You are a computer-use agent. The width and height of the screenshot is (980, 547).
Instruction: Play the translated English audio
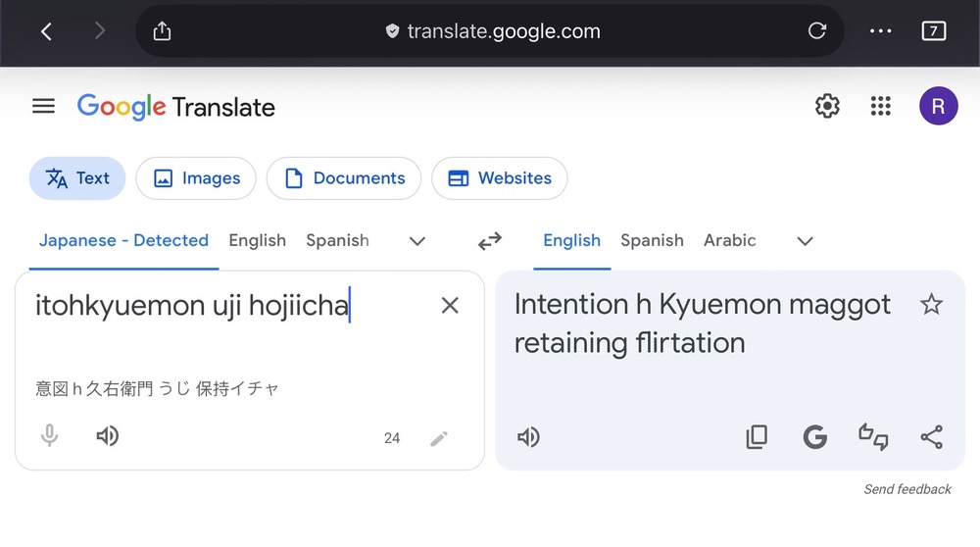tap(528, 437)
